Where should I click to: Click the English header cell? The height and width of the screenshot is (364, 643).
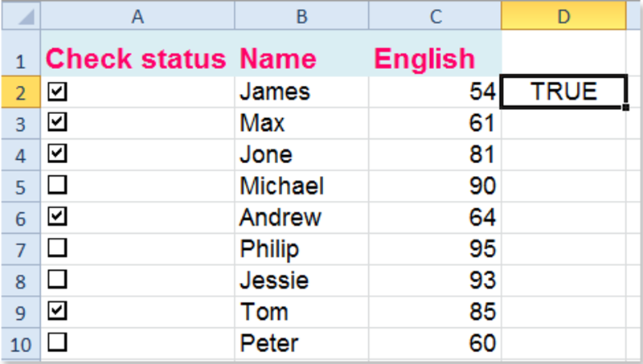(x=435, y=53)
